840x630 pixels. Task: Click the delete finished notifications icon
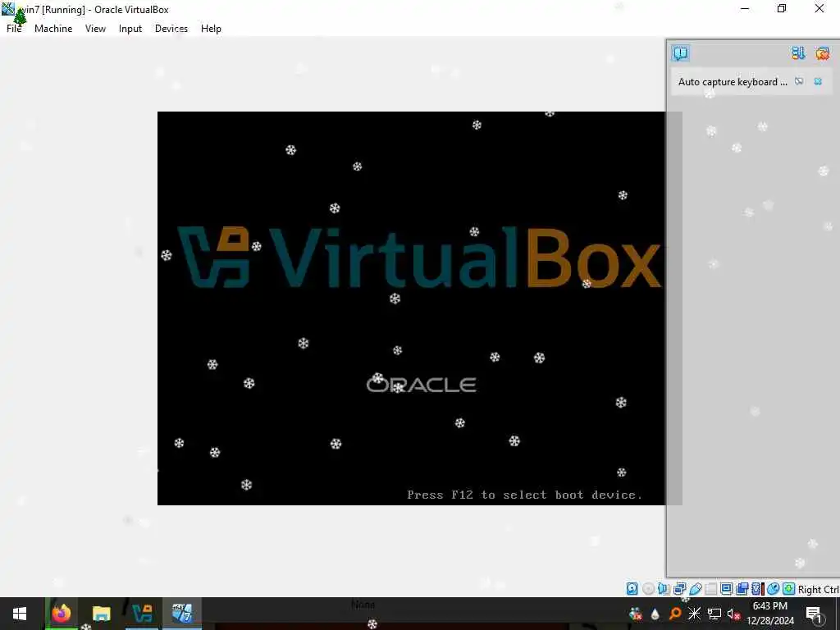[822, 53]
